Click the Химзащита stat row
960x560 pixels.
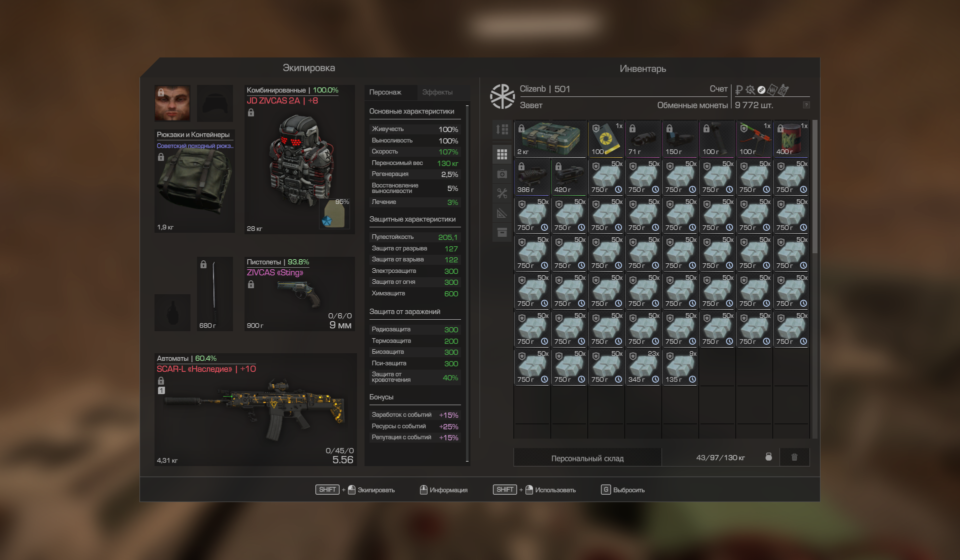(414, 294)
